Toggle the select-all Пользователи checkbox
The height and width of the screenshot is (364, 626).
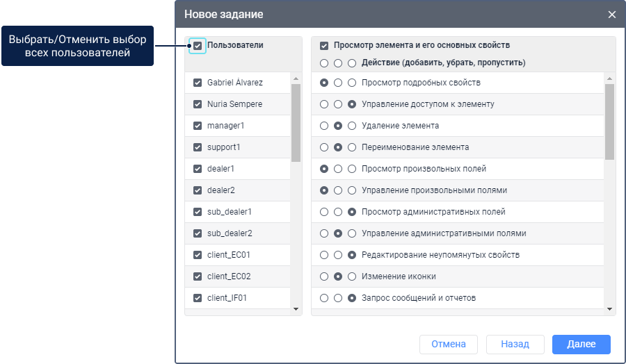pyautogui.click(x=198, y=46)
